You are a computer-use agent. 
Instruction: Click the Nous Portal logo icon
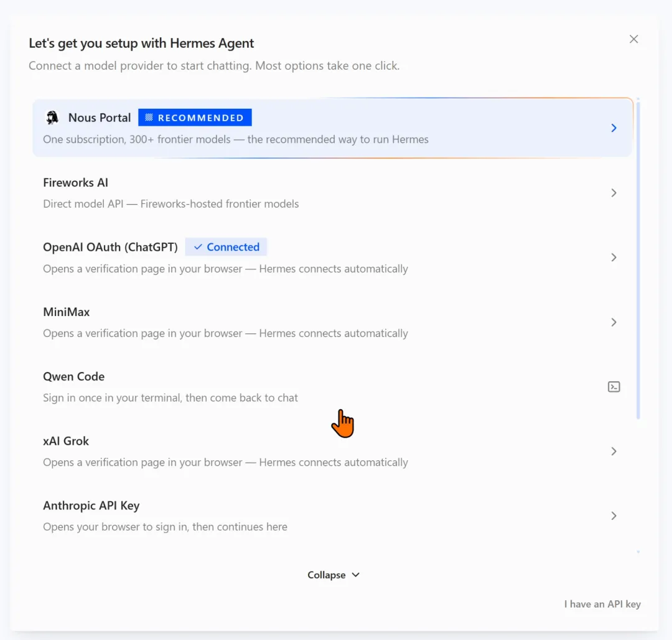[x=52, y=118]
